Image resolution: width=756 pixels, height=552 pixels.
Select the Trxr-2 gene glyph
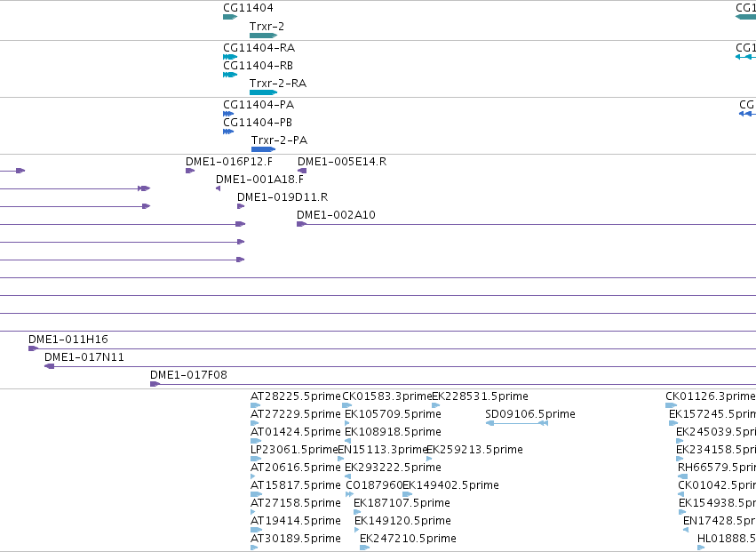click(263, 36)
